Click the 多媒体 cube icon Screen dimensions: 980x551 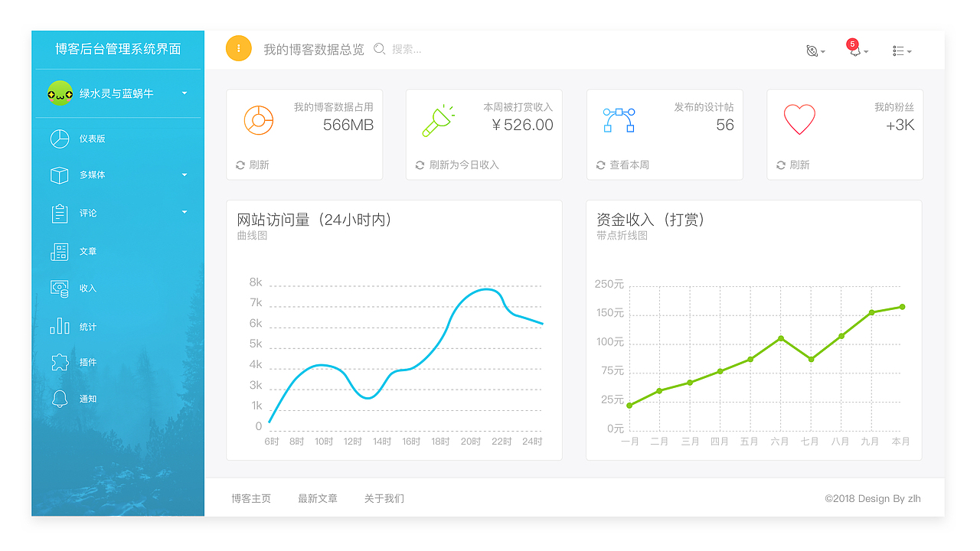point(60,175)
